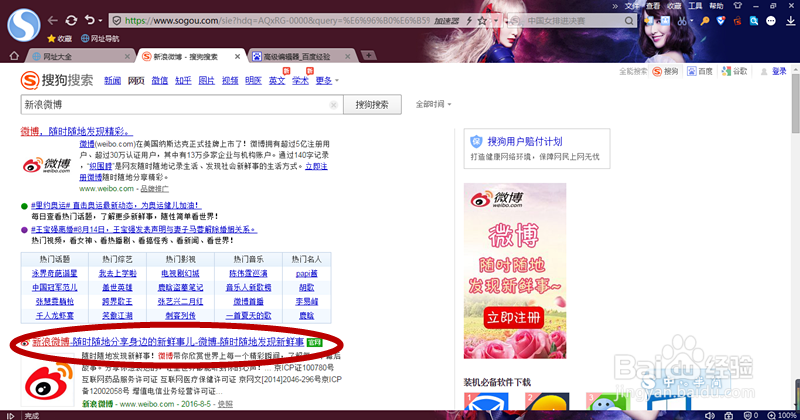Open downloads with the download arrow icon
The width and height of the screenshot is (800, 420).
pyautogui.click(x=790, y=21)
